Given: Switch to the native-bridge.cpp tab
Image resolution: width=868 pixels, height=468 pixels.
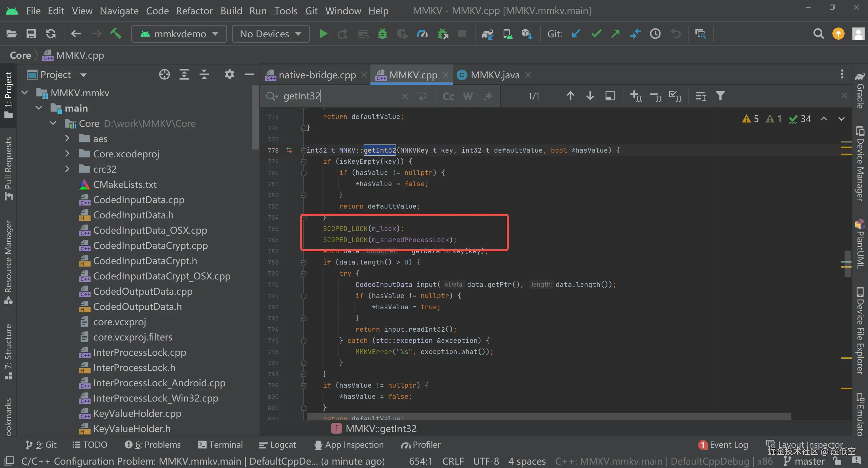Looking at the screenshot, I should point(317,75).
